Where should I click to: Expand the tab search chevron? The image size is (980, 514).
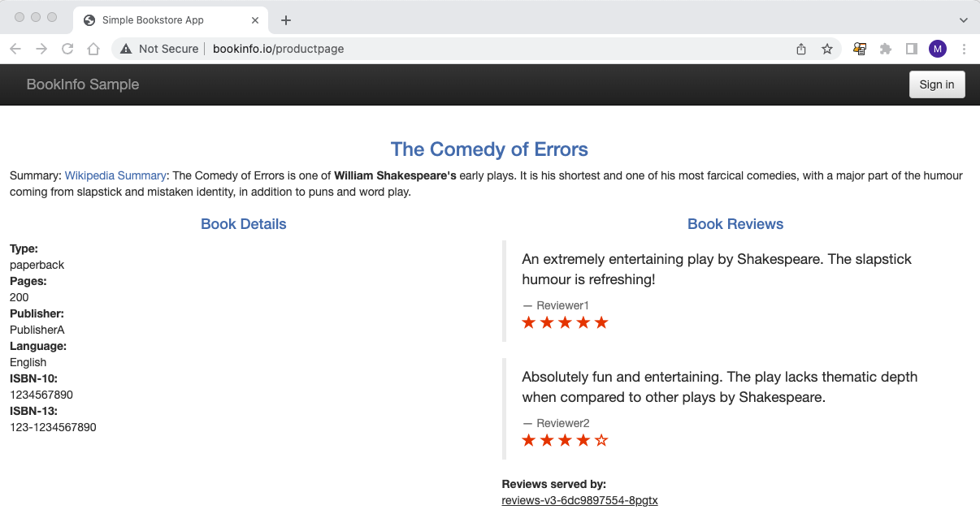[x=964, y=20]
